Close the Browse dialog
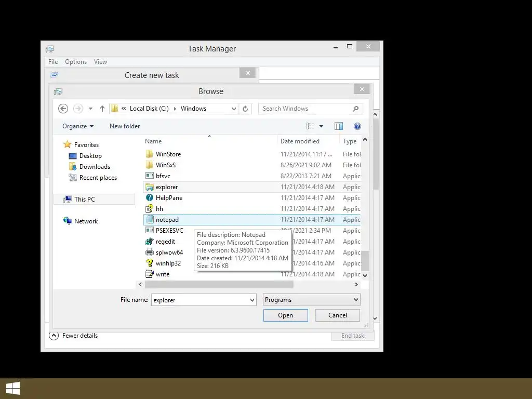 click(362, 89)
